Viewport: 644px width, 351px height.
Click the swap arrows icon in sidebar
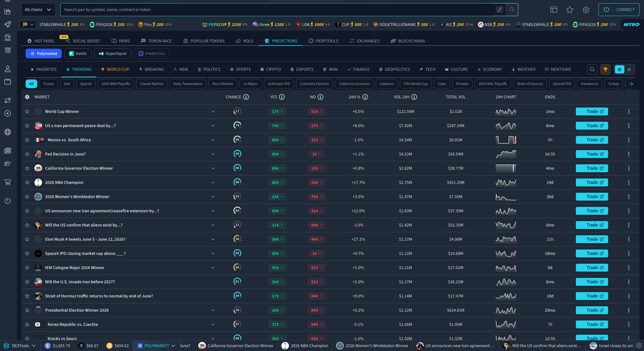(x=8, y=100)
